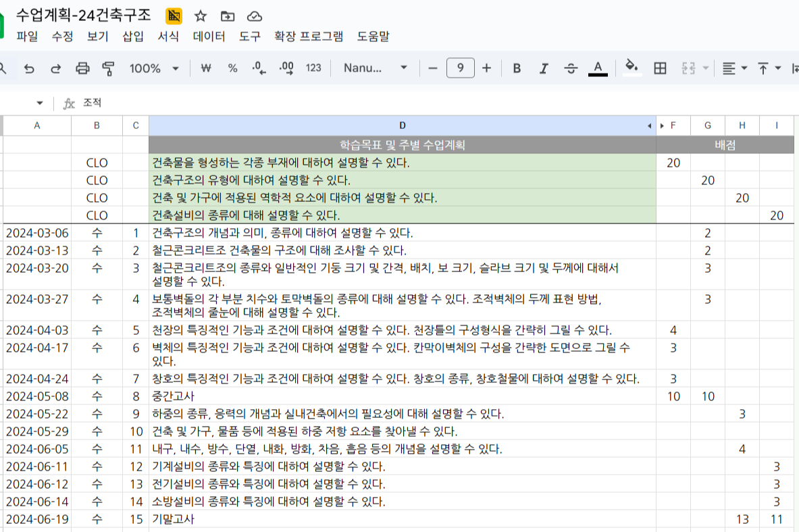Open the Nanu font dropdown
799x532 pixels.
pyautogui.click(x=377, y=68)
